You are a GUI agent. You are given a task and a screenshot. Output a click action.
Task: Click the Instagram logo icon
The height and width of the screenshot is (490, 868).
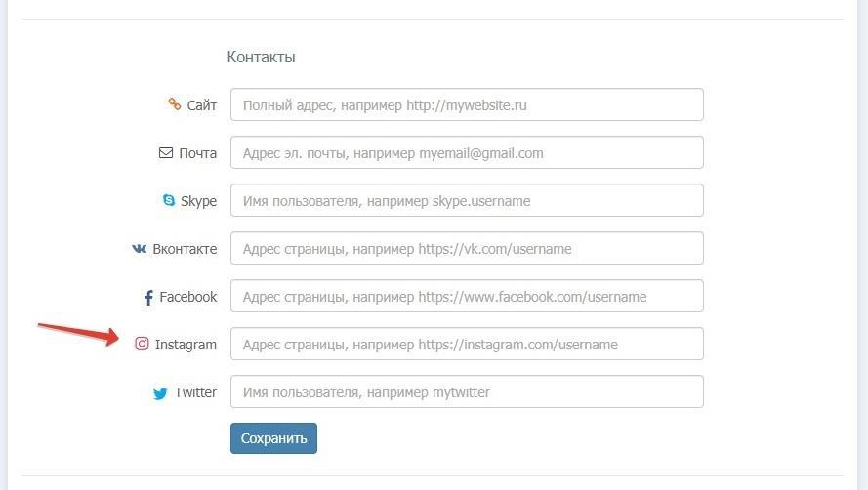point(143,344)
